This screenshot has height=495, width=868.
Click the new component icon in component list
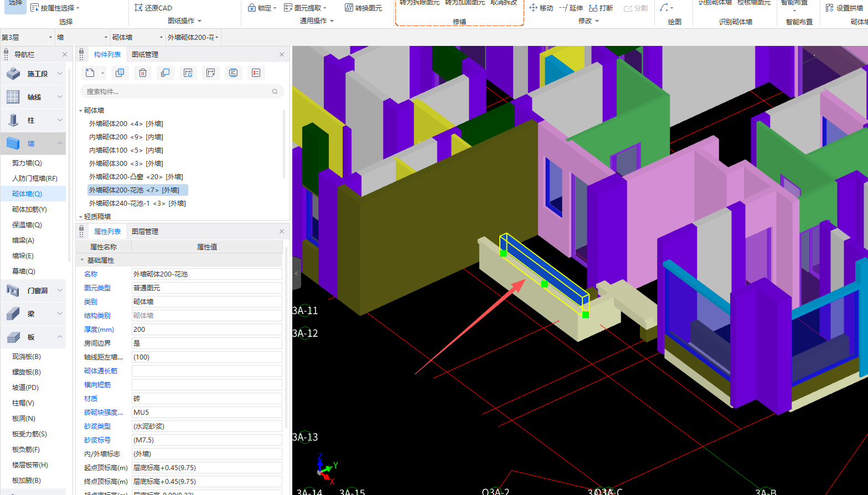pos(90,73)
